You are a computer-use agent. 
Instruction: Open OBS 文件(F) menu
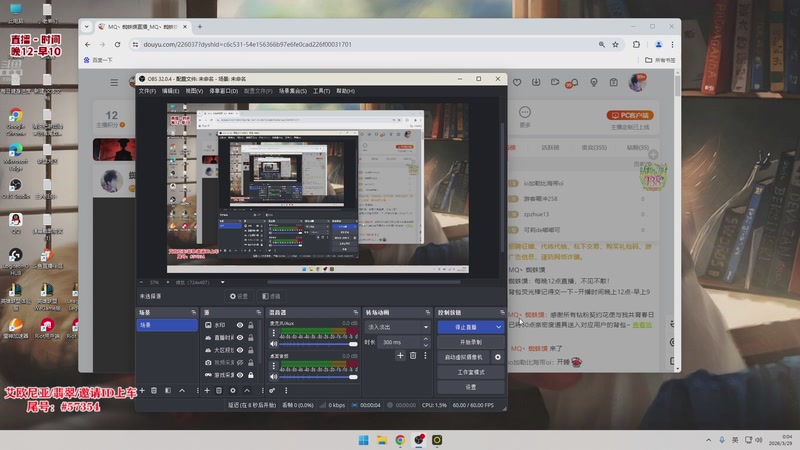click(x=147, y=91)
